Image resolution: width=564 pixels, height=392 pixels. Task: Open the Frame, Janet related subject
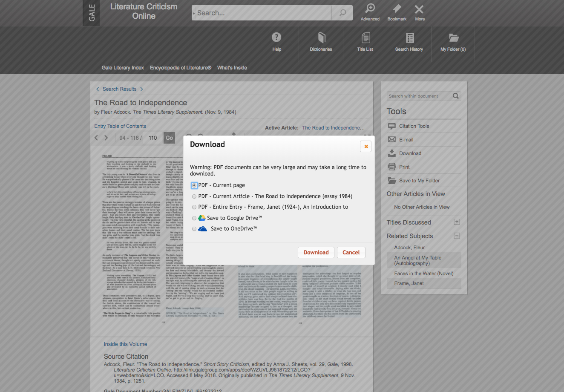409,283
